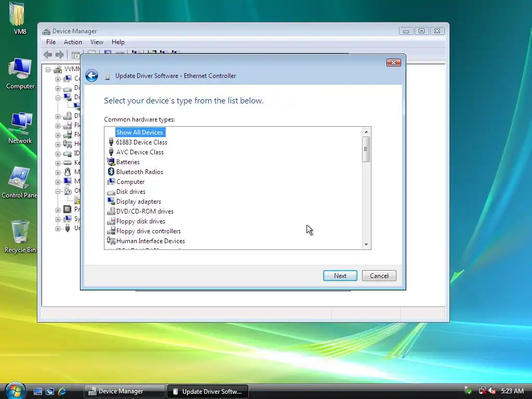The height and width of the screenshot is (399, 532).
Task: Select the Control Panel desktop icon
Action: tap(19, 182)
